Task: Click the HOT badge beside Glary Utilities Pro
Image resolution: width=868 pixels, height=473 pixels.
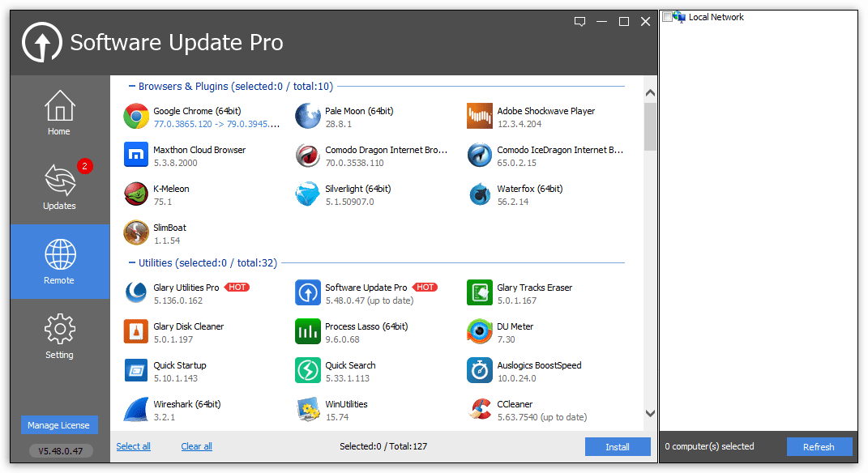Action: pos(237,287)
